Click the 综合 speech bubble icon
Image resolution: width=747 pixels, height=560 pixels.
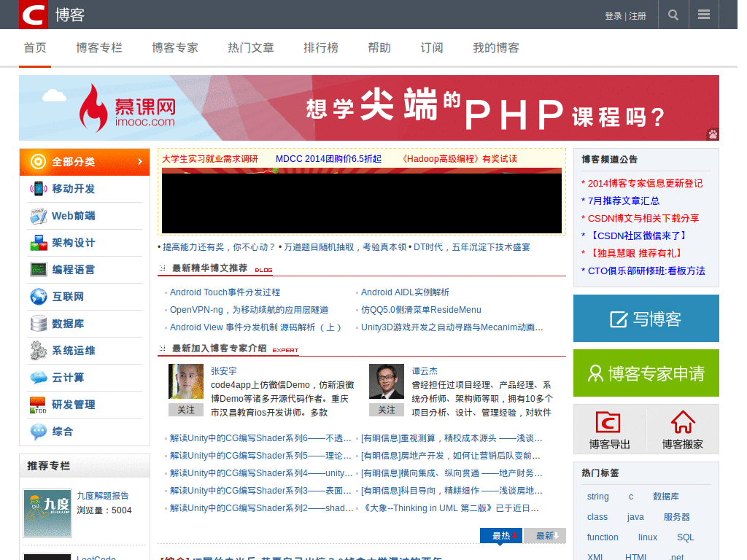click(38, 432)
